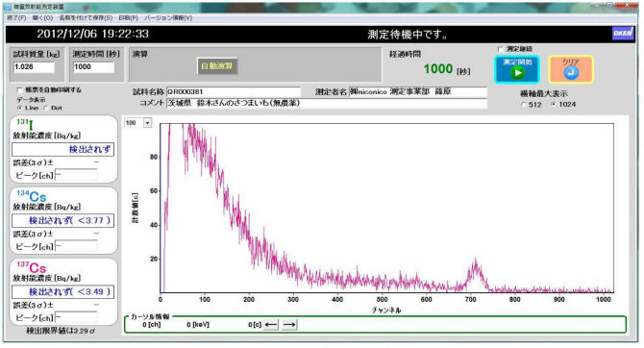Click the status text 測定待機中です。
644x348 pixels.
[x=408, y=34]
